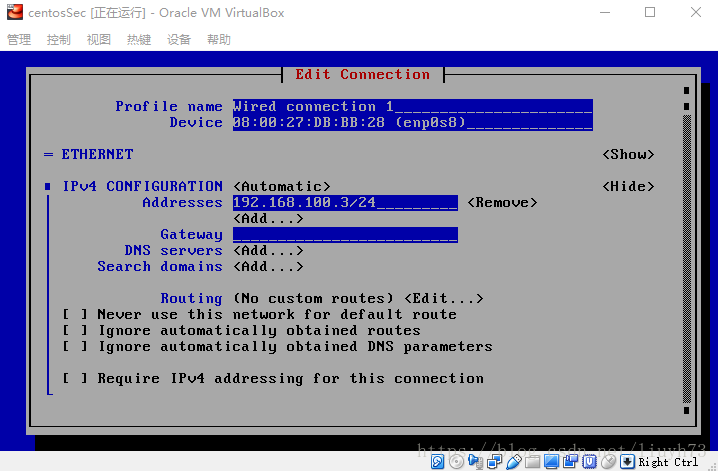This screenshot has height=471, width=718.
Task: Click the display settings status icon
Action: click(551, 462)
